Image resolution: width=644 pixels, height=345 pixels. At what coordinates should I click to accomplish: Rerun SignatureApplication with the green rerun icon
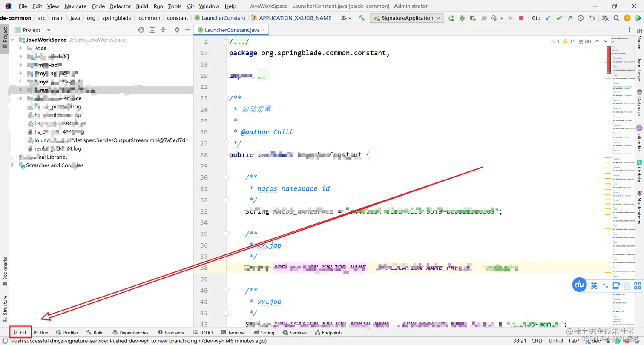click(451, 18)
